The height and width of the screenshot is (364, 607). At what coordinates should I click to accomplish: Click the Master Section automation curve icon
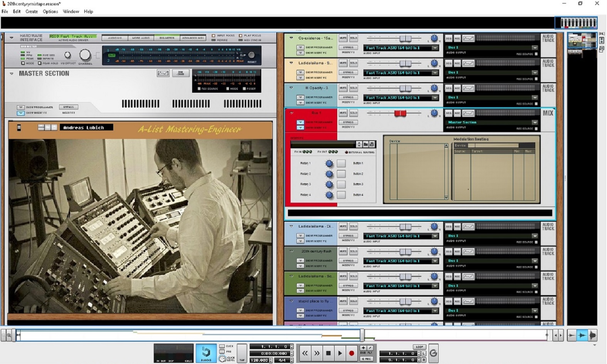pyautogui.click(x=163, y=73)
